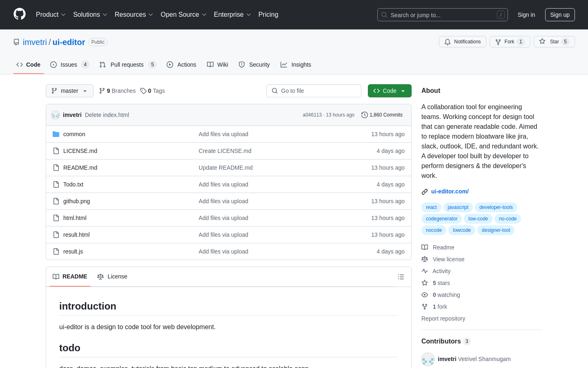The width and height of the screenshot is (588, 368).
Task: Click the react topic tag
Action: [431, 207]
